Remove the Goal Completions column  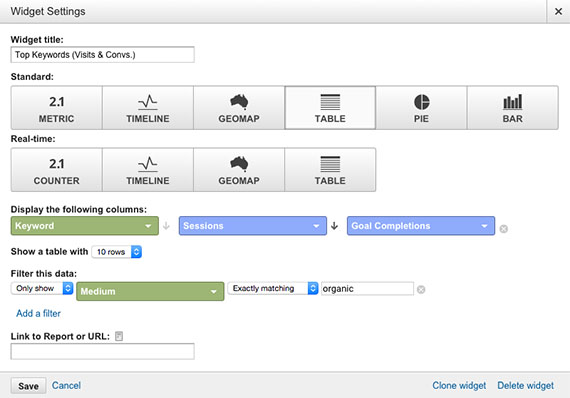coord(503,229)
